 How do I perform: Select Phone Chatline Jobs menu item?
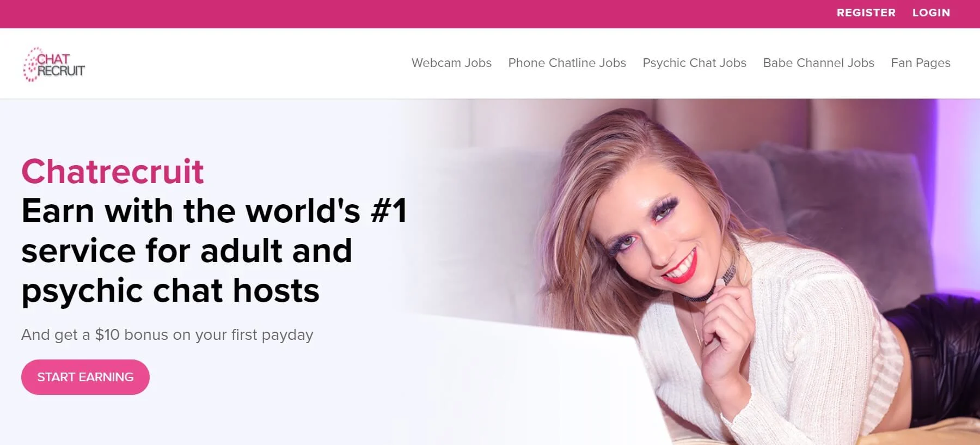coord(567,63)
